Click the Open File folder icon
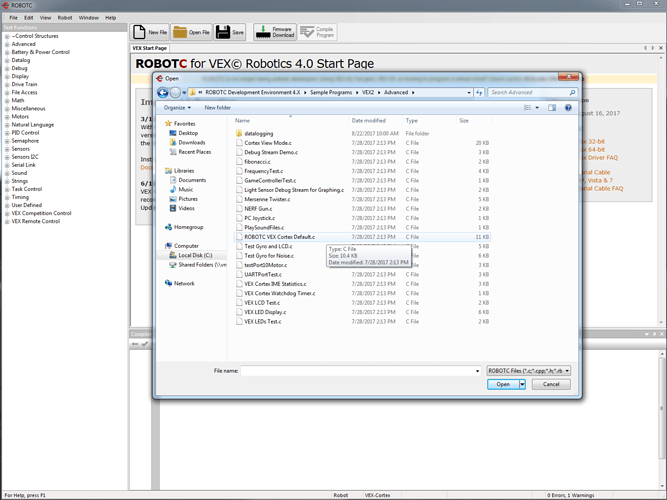The width and height of the screenshot is (667, 500). point(180,32)
